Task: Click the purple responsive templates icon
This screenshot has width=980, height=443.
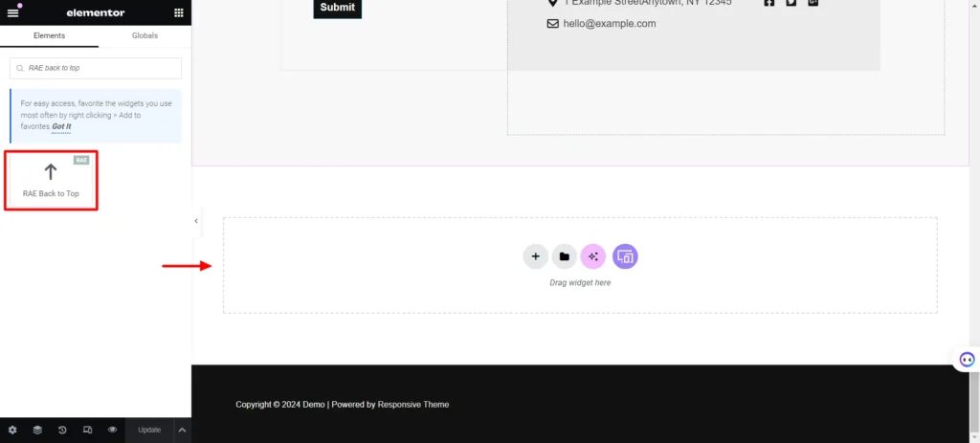Action: point(625,256)
